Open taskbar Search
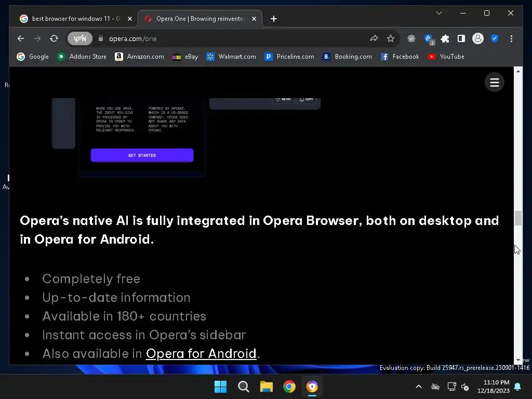The image size is (532, 399). click(243, 387)
